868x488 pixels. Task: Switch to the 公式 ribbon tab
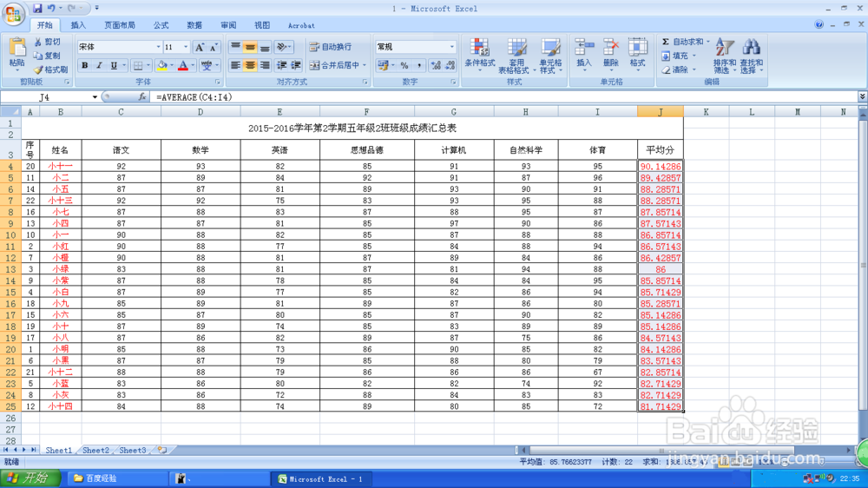point(161,25)
